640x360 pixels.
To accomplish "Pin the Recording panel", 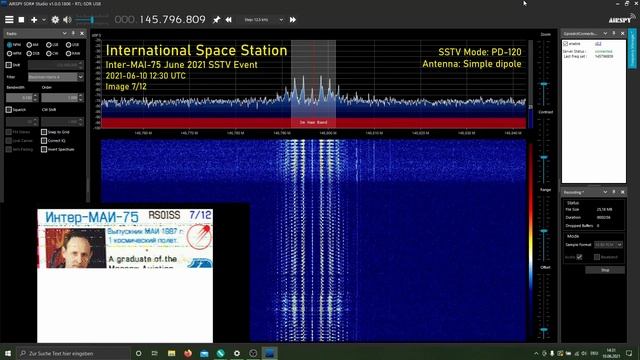I will click(x=614, y=192).
